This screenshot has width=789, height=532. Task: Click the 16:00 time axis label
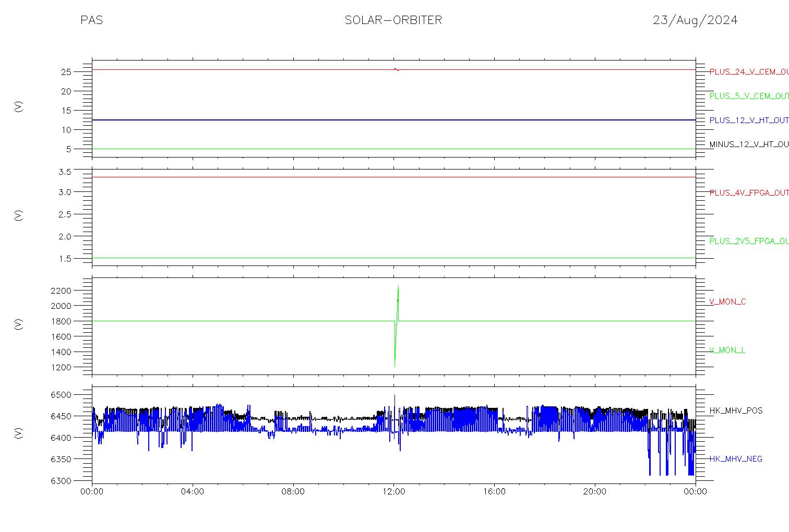point(494,492)
